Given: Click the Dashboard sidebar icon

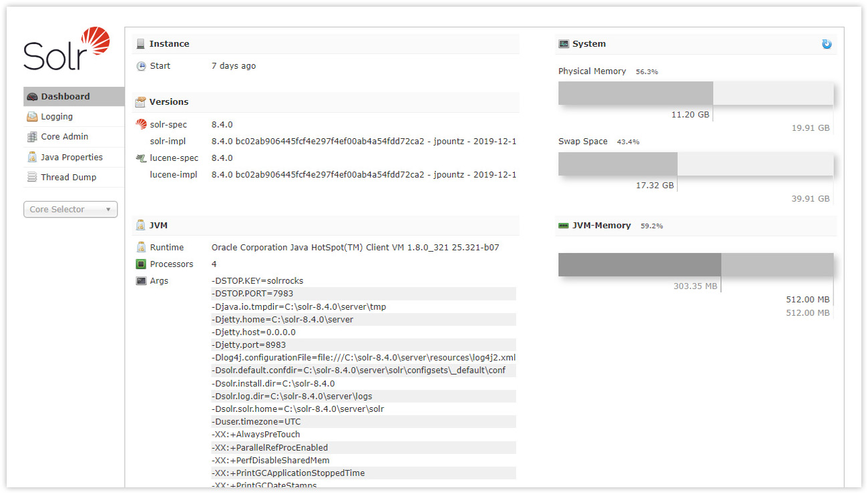Looking at the screenshot, I should pyautogui.click(x=31, y=96).
